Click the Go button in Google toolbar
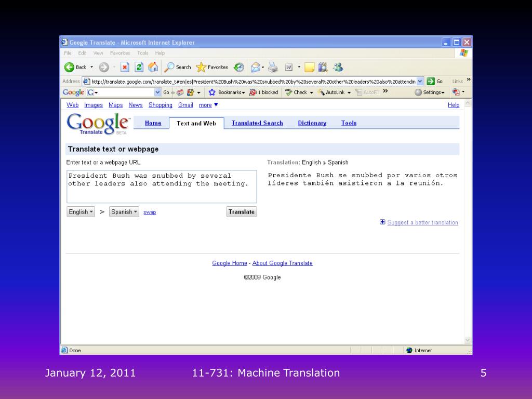This screenshot has height=399, width=532. tap(166, 92)
